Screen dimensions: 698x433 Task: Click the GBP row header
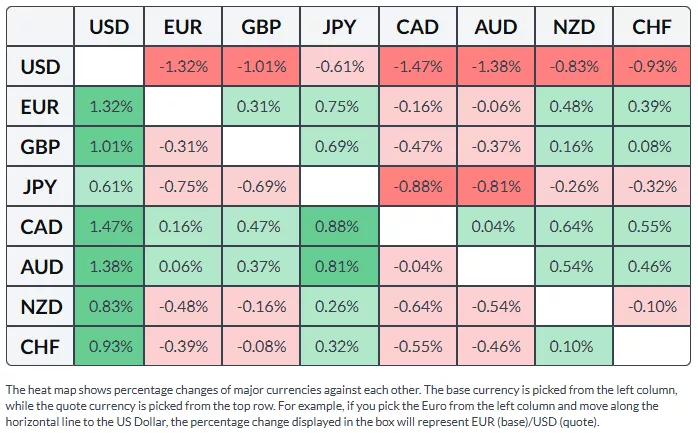(41, 147)
